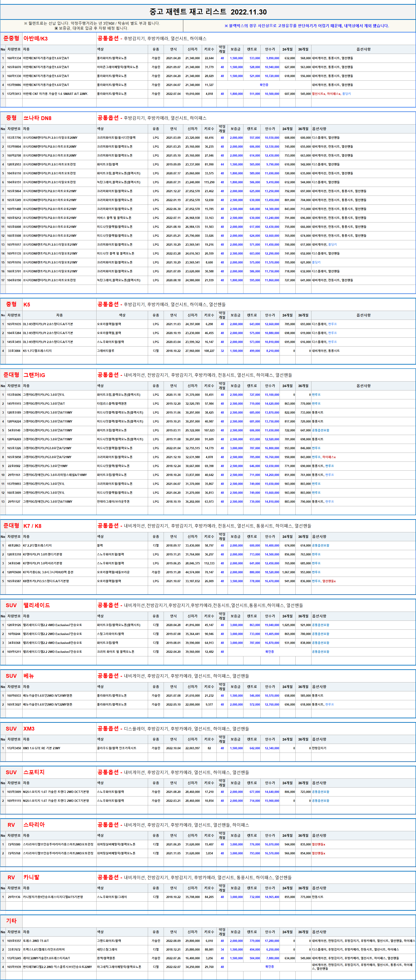This screenshot has height=980, width=416.
Task: Select contract months '44' in row 128호2953
Action: (222, 164)
